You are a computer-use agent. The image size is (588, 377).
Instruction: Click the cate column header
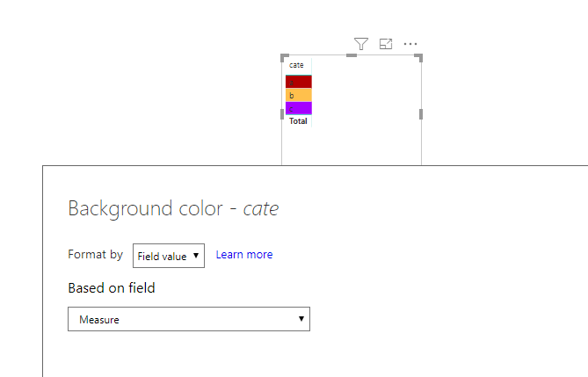pyautogui.click(x=296, y=65)
